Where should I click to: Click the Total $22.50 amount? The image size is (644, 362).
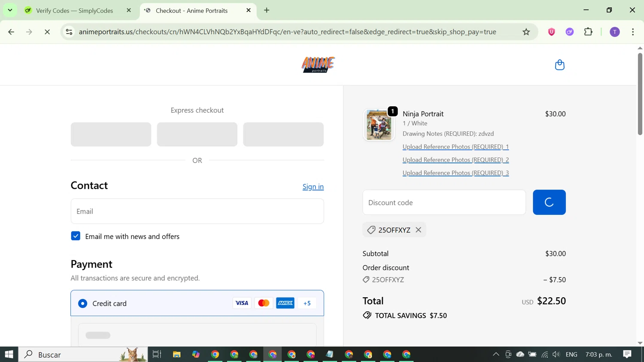[x=551, y=301]
